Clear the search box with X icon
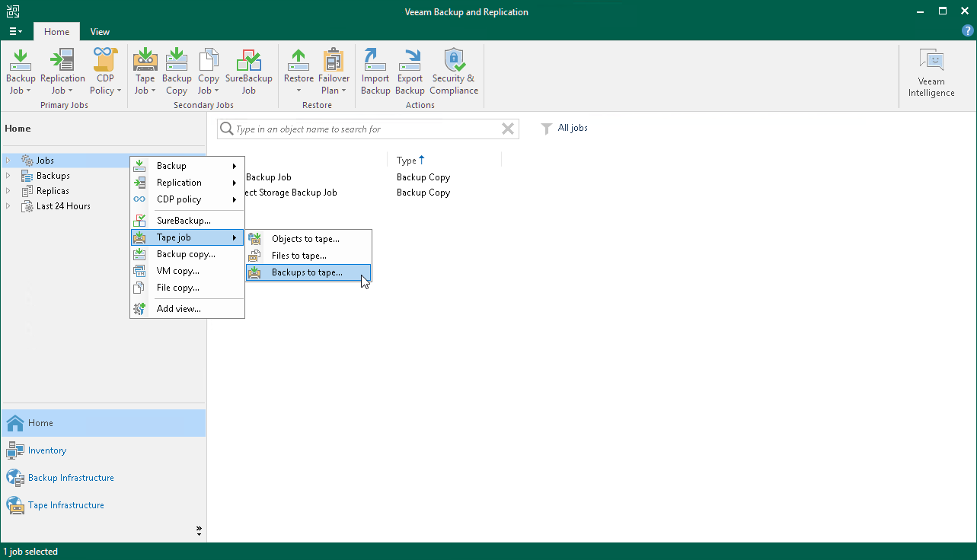The height and width of the screenshot is (560, 977). (508, 129)
